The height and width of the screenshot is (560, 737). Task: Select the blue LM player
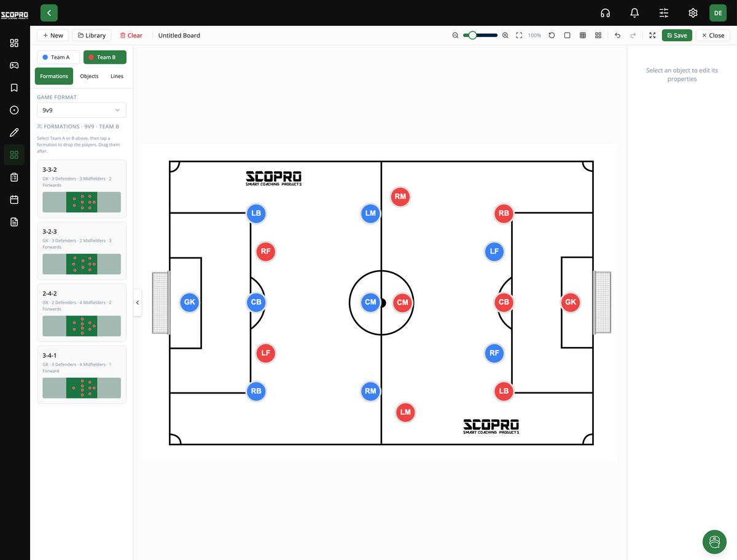[x=370, y=214]
